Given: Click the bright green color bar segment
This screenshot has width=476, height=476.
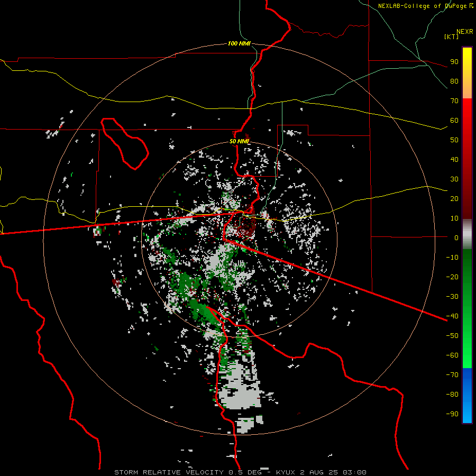Looking at the screenshot, I should pyautogui.click(x=467, y=349).
